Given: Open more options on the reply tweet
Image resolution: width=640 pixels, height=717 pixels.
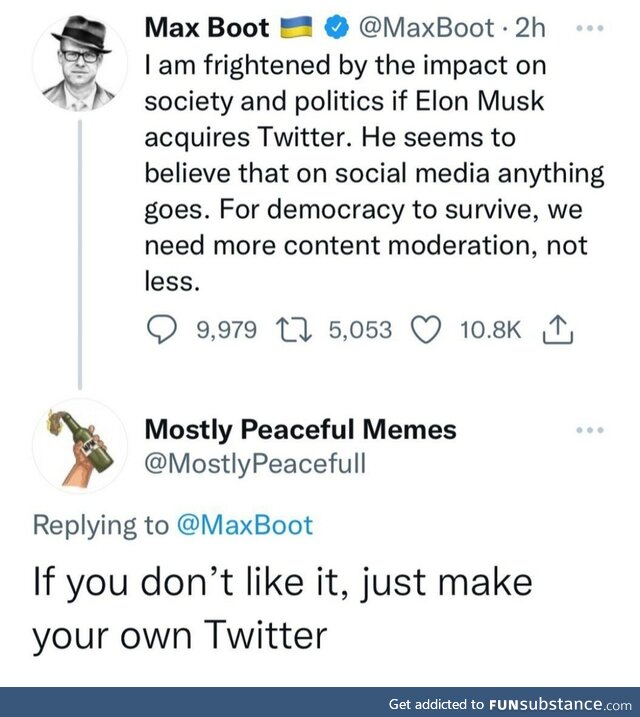Looking at the screenshot, I should point(591,430).
